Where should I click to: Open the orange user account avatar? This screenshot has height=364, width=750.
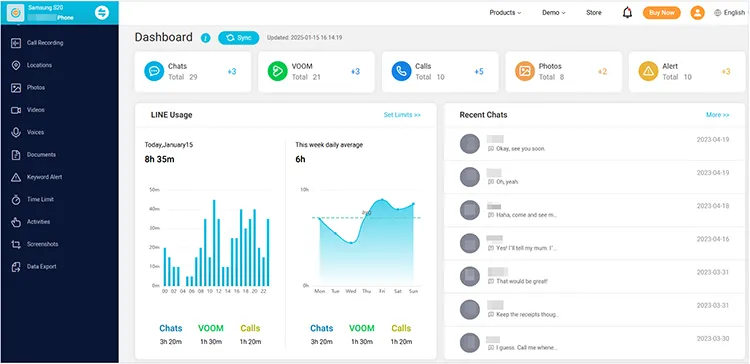coord(697,13)
